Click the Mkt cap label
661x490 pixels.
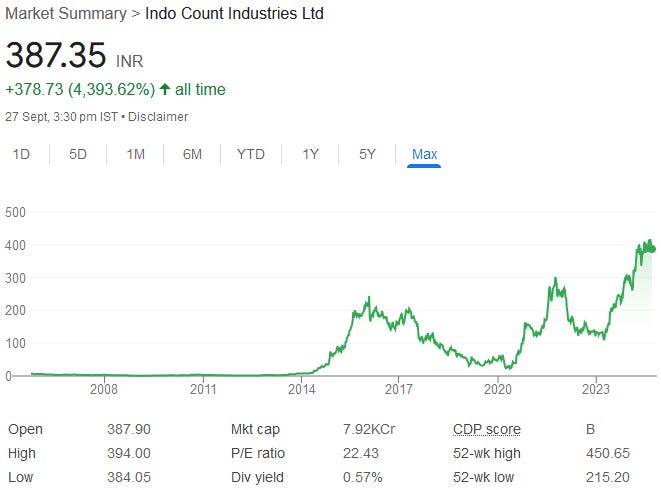pyautogui.click(x=255, y=430)
